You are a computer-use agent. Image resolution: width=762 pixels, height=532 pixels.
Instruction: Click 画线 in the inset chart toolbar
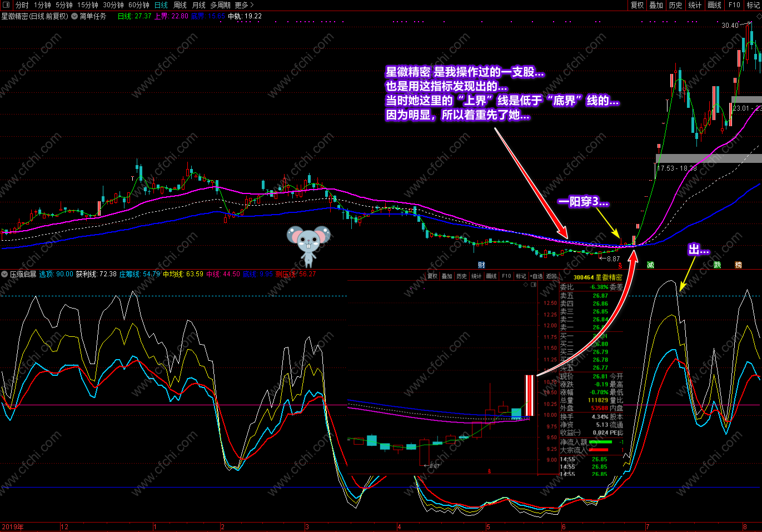coord(491,276)
